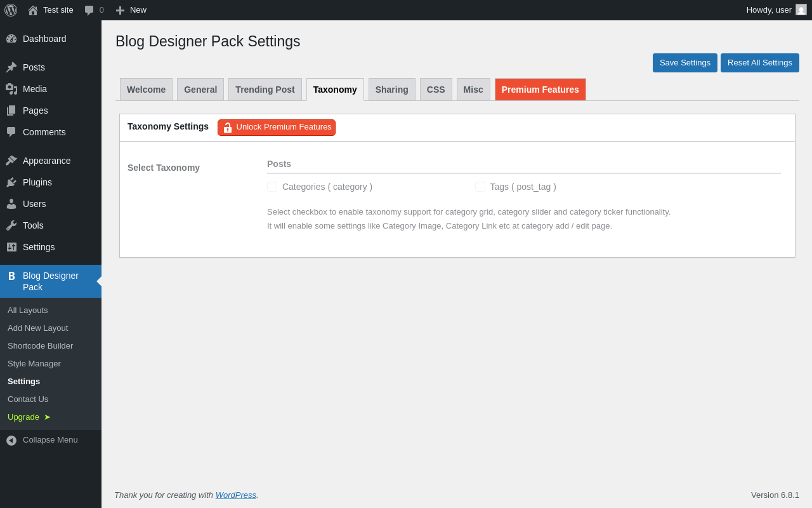This screenshot has height=508, width=812.
Task: Click the Save Settings button
Action: (x=685, y=63)
